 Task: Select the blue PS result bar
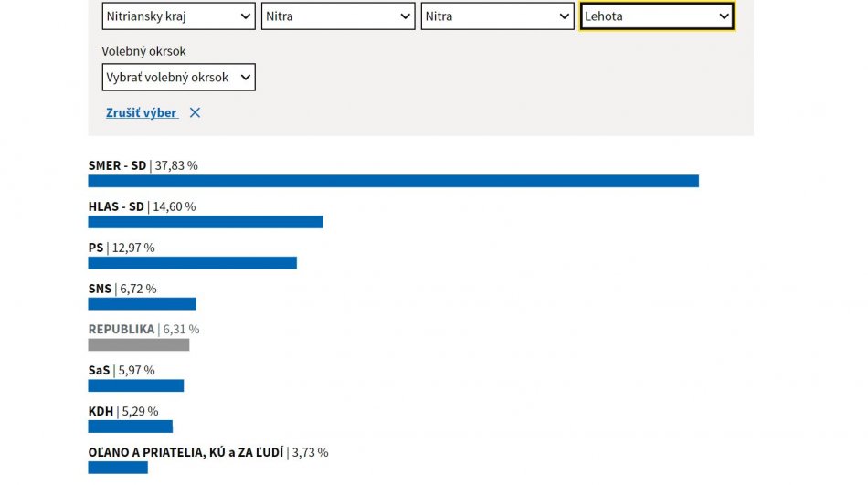point(192,263)
